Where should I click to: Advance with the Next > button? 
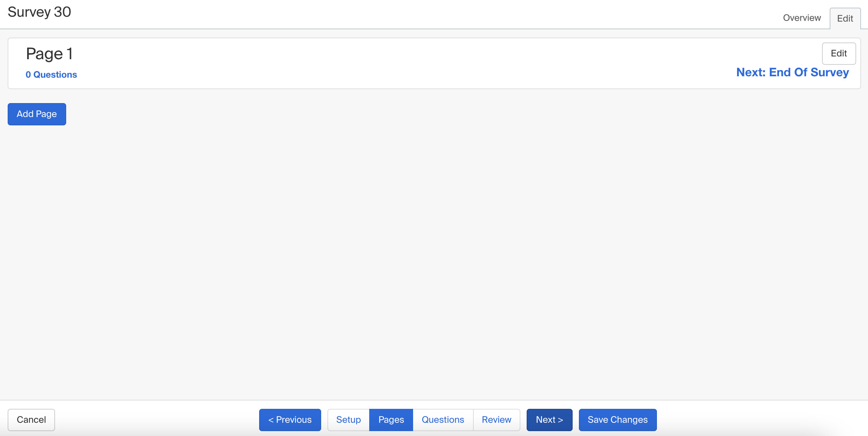pyautogui.click(x=549, y=420)
